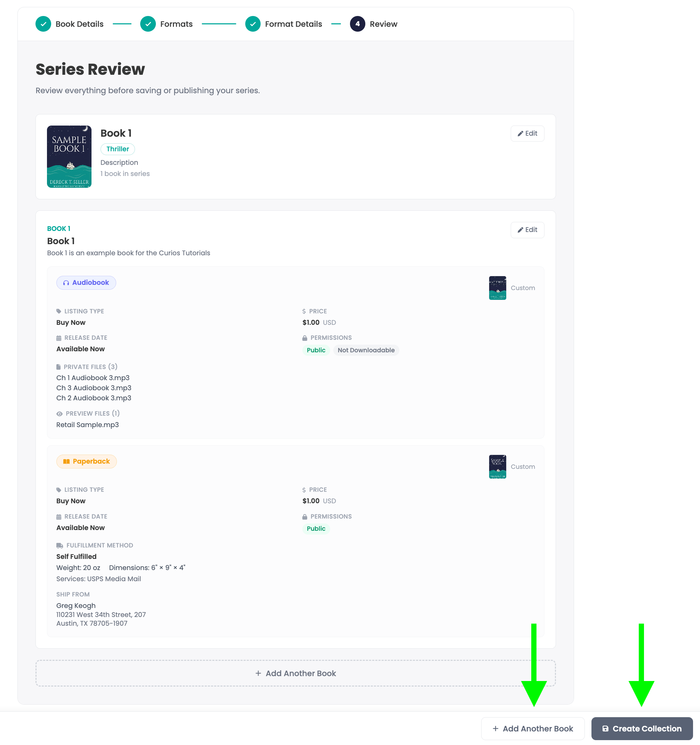Viewport: 700px width, 745px height.
Task: Click the Thriller genre tag
Action: click(x=117, y=149)
